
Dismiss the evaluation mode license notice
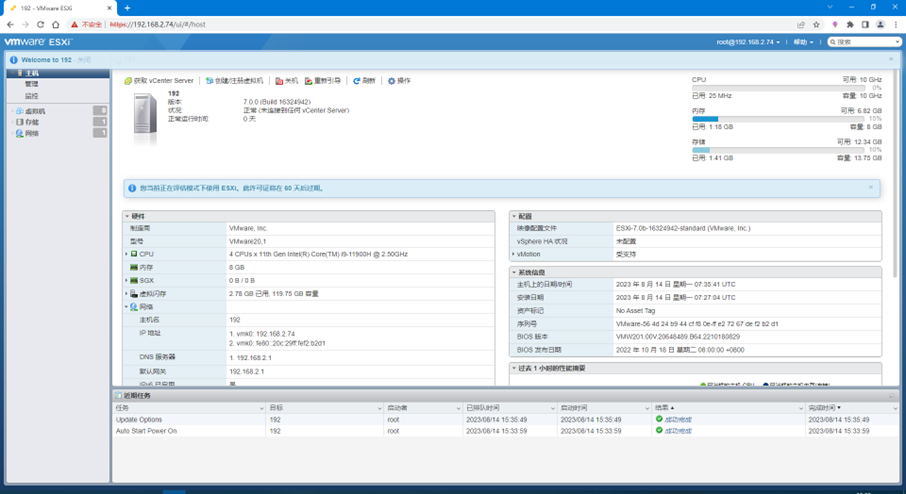tap(871, 187)
